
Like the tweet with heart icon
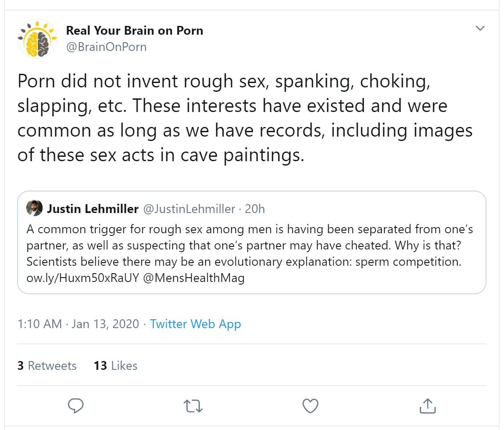tap(311, 406)
